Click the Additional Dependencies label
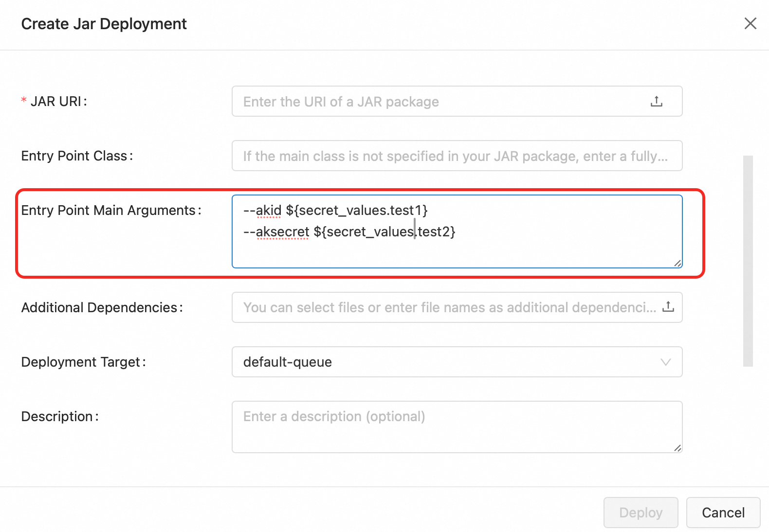The image size is (769, 532). click(x=100, y=308)
